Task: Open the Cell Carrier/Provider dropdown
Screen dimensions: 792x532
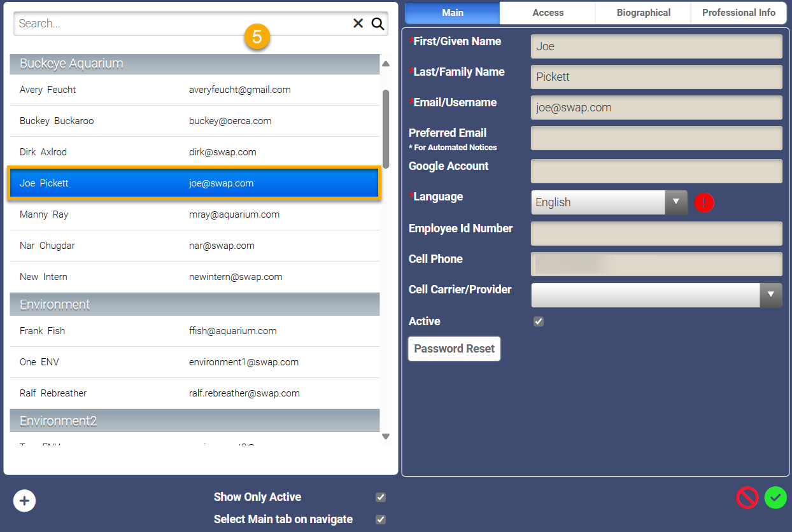Action: tap(656, 295)
